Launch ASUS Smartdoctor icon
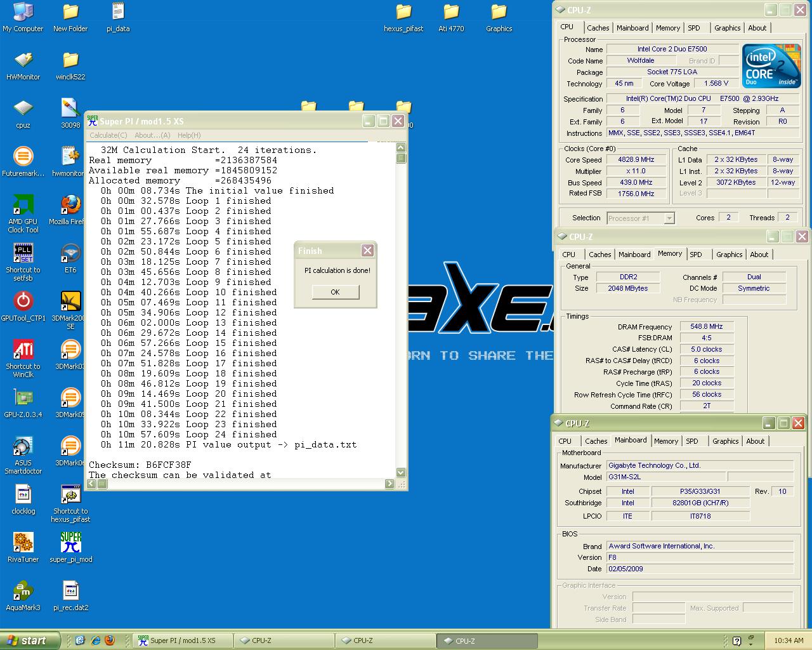The width and height of the screenshot is (812, 650). pyautogui.click(x=23, y=455)
